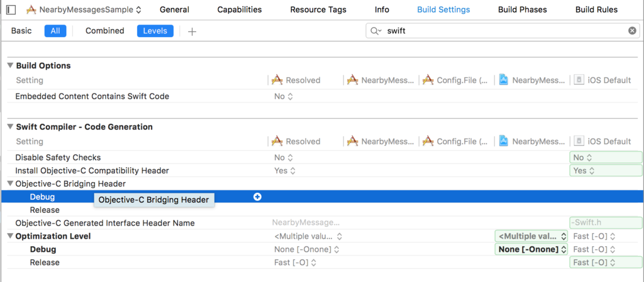The image size is (644, 282).
Task: Click the search field containing swift
Action: pyautogui.click(x=502, y=31)
